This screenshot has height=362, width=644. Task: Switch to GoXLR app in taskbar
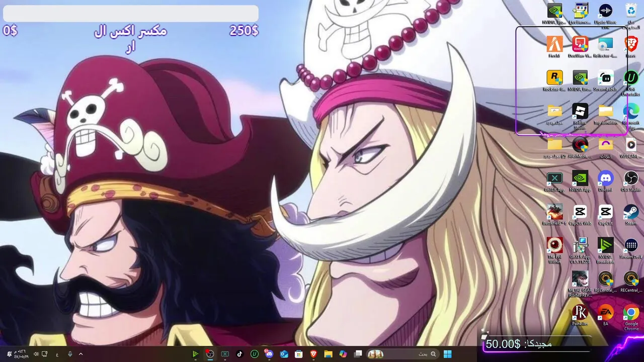coord(225,354)
